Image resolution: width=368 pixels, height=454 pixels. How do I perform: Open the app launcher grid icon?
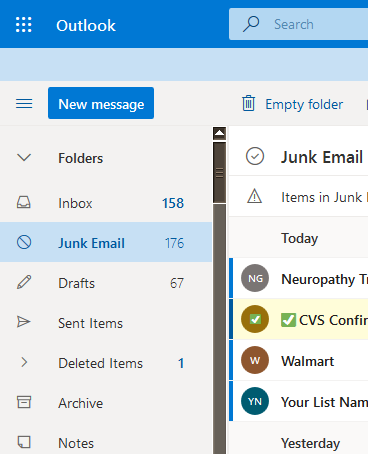point(24,25)
